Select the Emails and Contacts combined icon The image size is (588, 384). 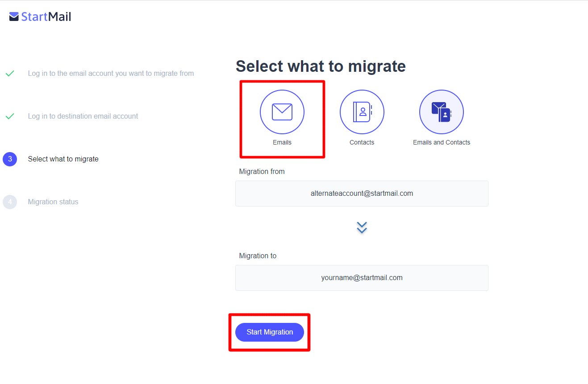pos(441,112)
